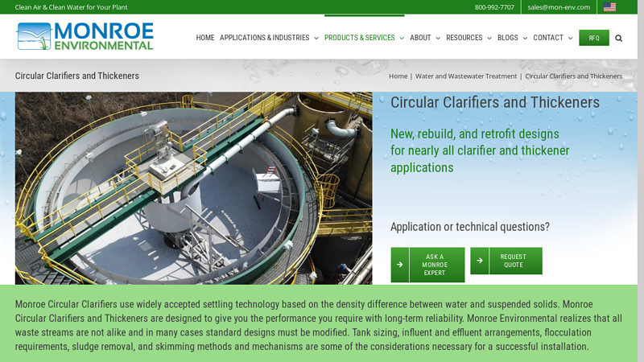Click Circular Clarifiers and Thickeners breadcrumb

tap(573, 76)
